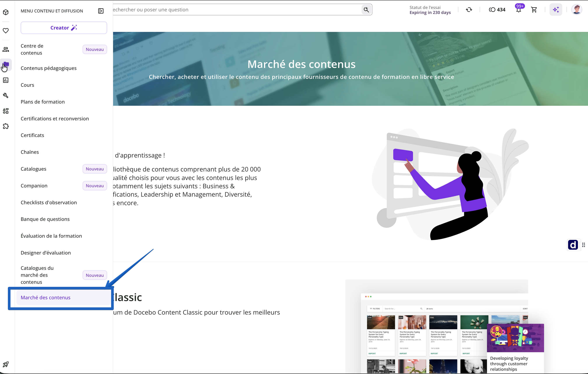This screenshot has width=588, height=374.
Task: Open Centre de contenus menu item
Action: [x=64, y=49]
